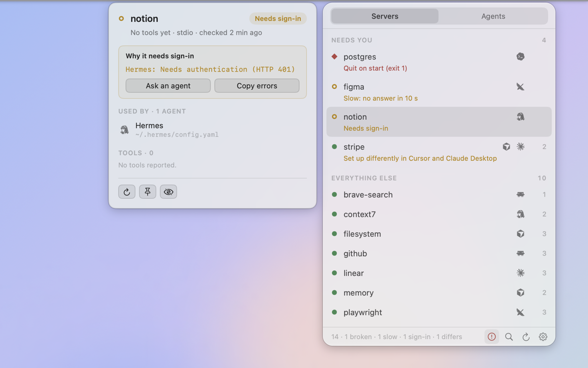This screenshot has width=588, height=368.
Task: Toggle the problems-only filter in the footer
Action: [x=491, y=337]
